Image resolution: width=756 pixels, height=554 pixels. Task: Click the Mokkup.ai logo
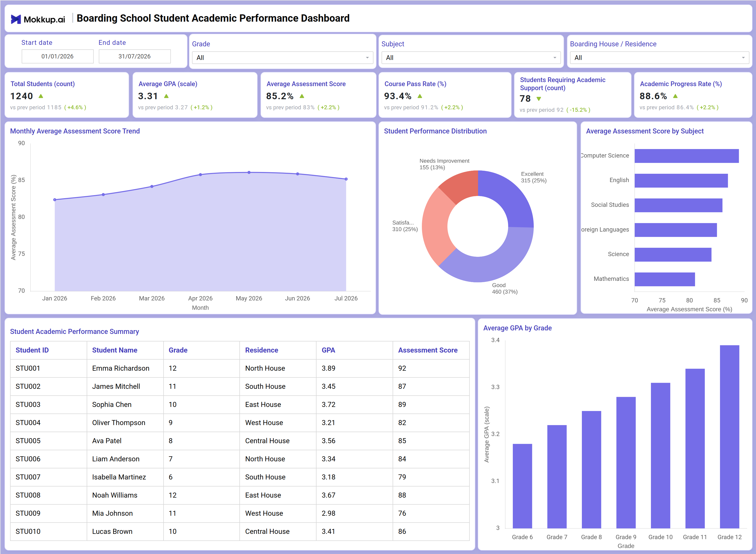click(38, 19)
